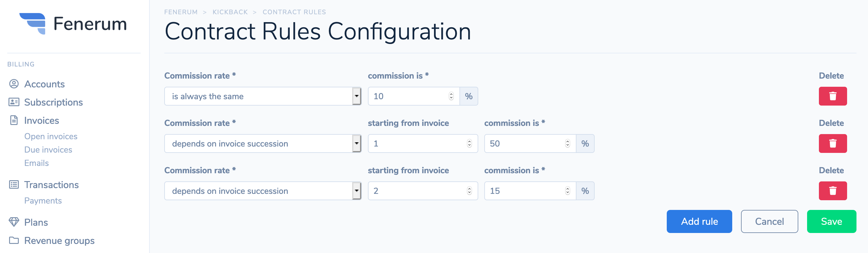Click the Invoices document icon
This screenshot has width=868, height=253.
coord(14,120)
